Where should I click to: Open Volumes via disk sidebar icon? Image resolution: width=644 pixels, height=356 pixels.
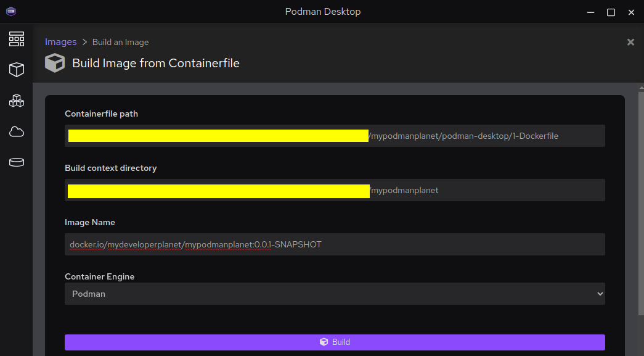pyautogui.click(x=17, y=162)
